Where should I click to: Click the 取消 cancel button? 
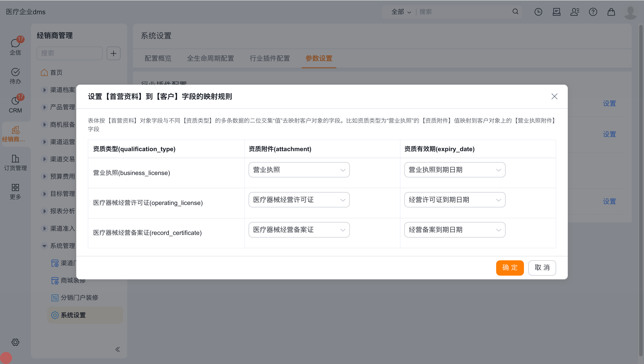(x=542, y=268)
